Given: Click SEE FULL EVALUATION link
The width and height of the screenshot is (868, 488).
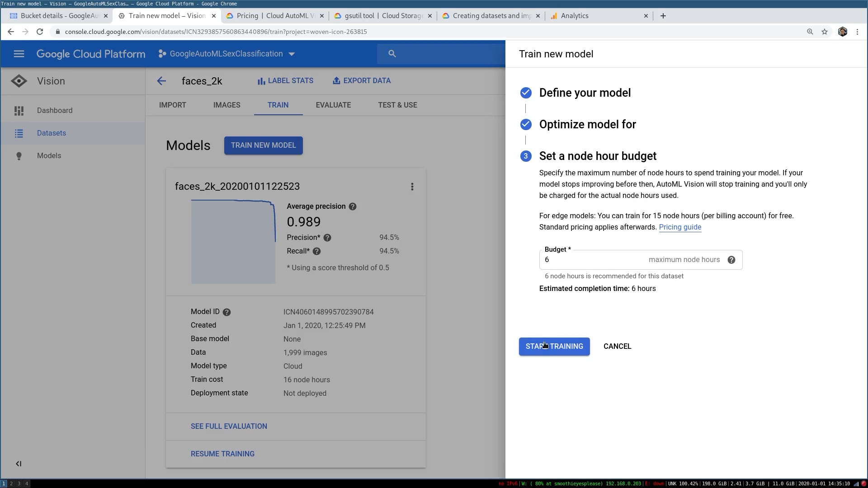Looking at the screenshot, I should click(x=229, y=427).
